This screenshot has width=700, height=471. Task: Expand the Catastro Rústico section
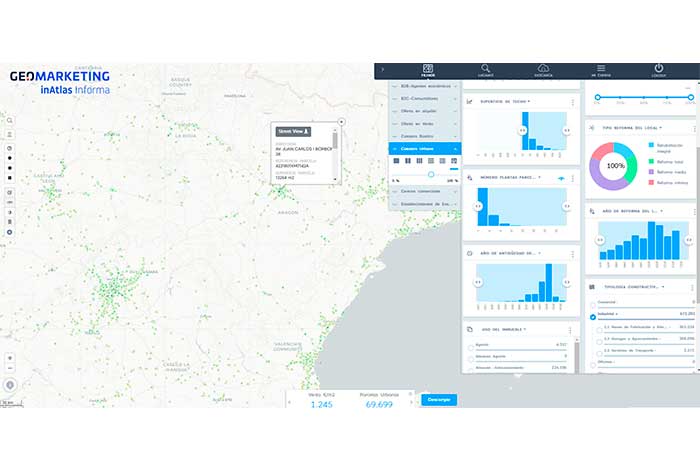pos(425,136)
